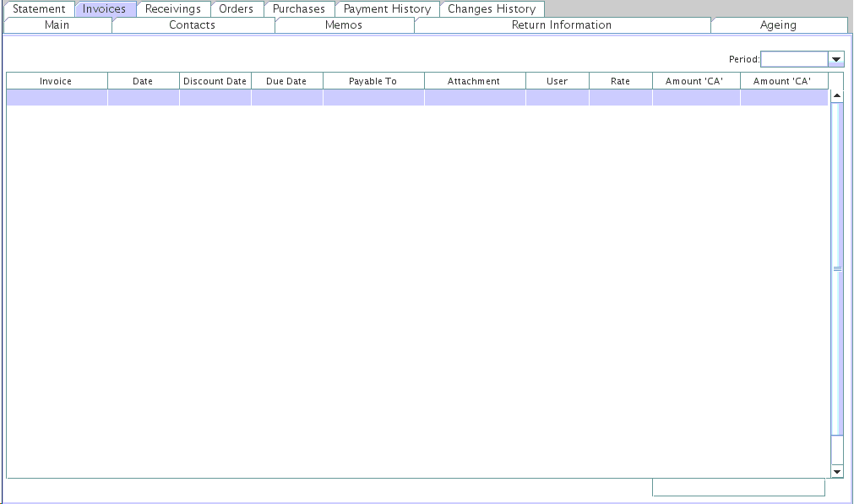This screenshot has width=854, height=504.
Task: Open the Contacts tab
Action: [192, 25]
